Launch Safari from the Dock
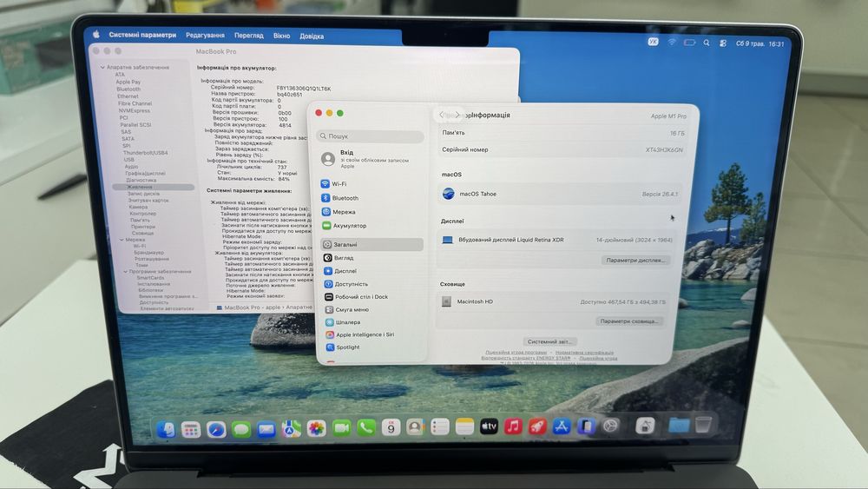 pos(216,429)
